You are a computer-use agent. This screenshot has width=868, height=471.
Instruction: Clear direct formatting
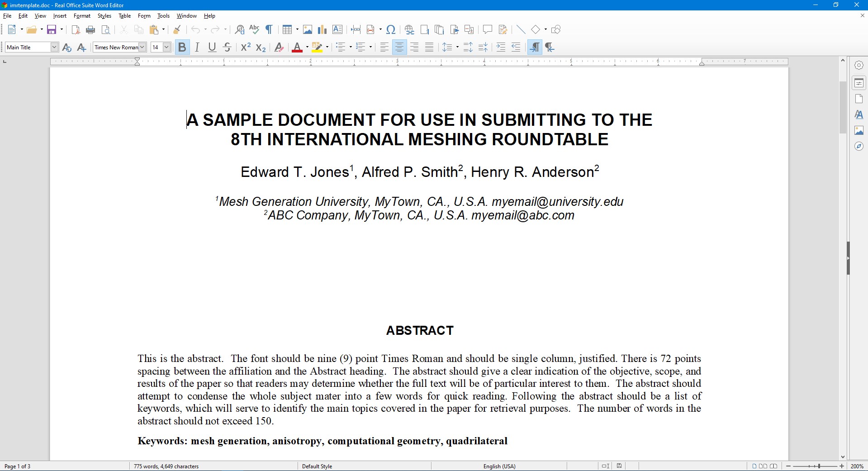click(279, 47)
